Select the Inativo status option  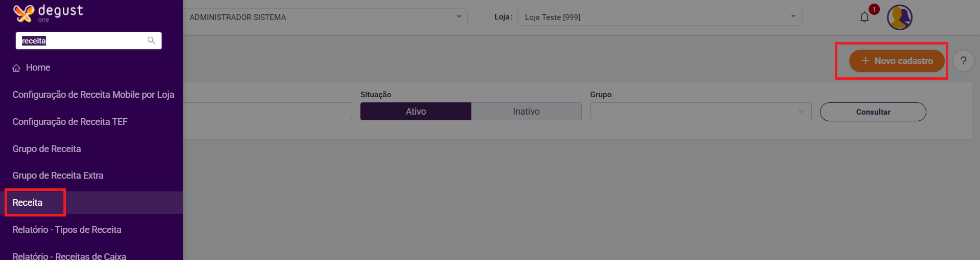pos(526,112)
